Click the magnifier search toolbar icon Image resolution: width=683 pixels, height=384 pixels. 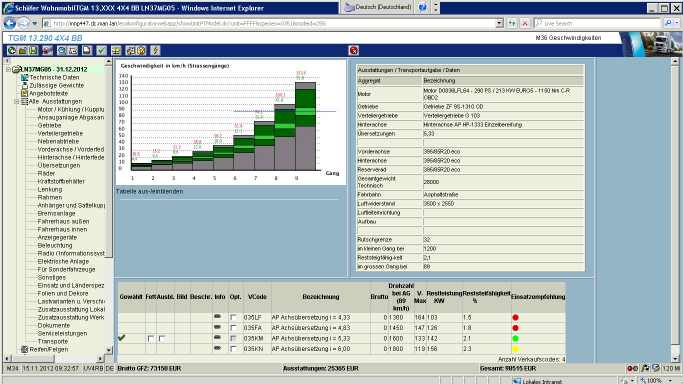point(62,51)
